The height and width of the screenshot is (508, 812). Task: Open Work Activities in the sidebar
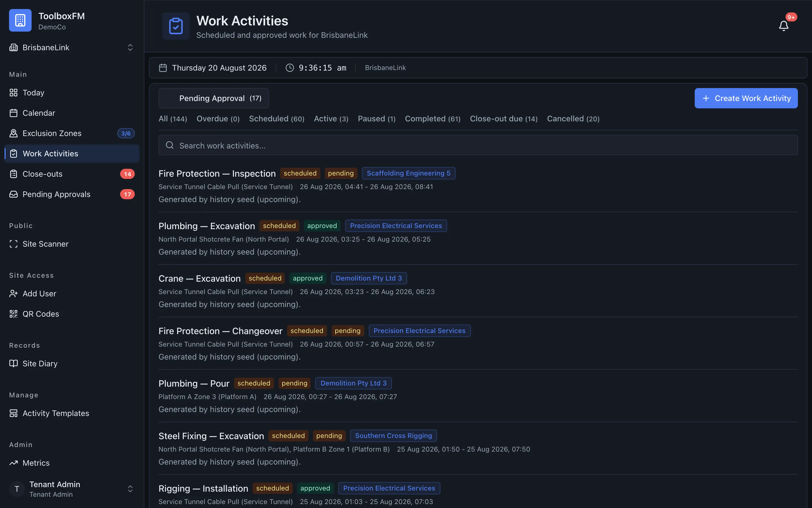[72, 154]
